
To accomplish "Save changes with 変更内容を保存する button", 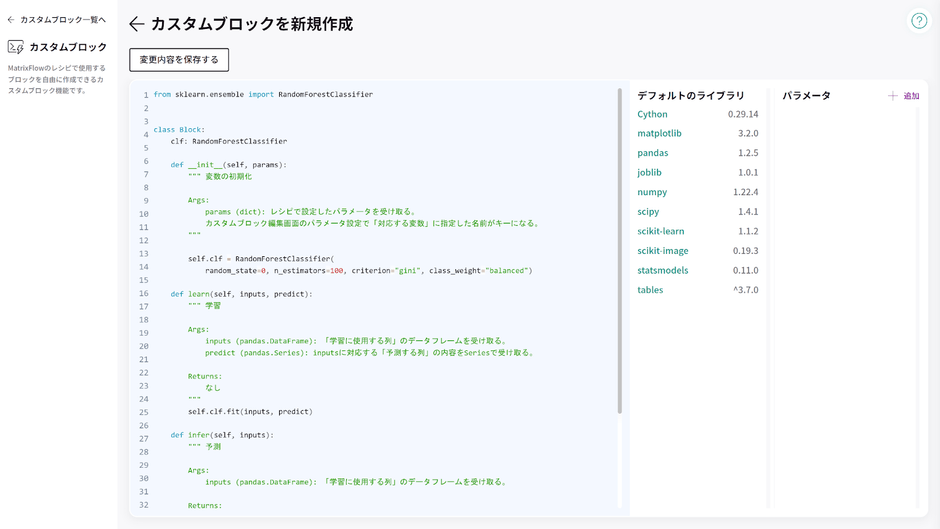I will coord(179,60).
